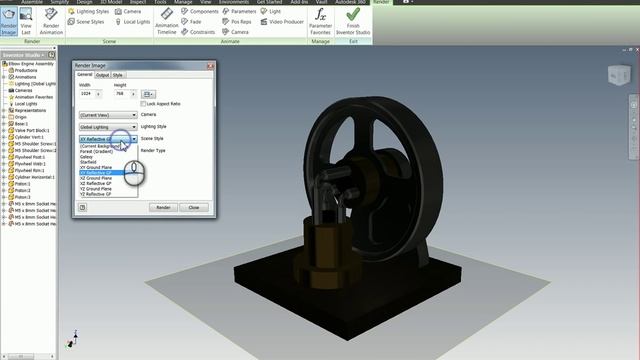Click the browser panel help icon
Image resolution: width=640 pixels, height=360 pixels.
coord(51,55)
